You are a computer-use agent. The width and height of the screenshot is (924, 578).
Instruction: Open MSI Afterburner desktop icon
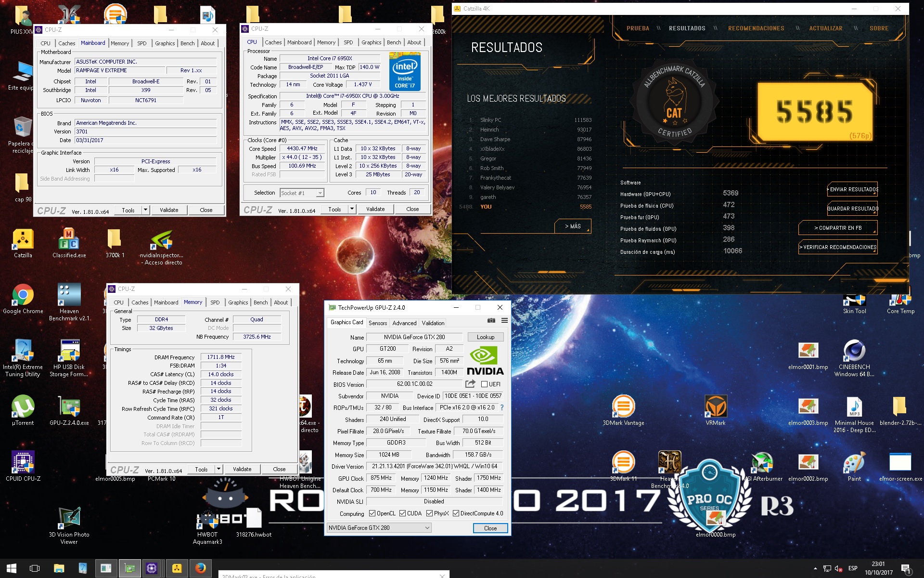coord(762,467)
